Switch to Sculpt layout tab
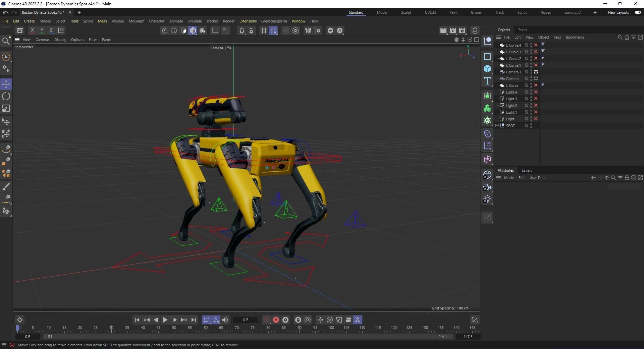The height and width of the screenshot is (349, 644). pyautogui.click(x=406, y=12)
